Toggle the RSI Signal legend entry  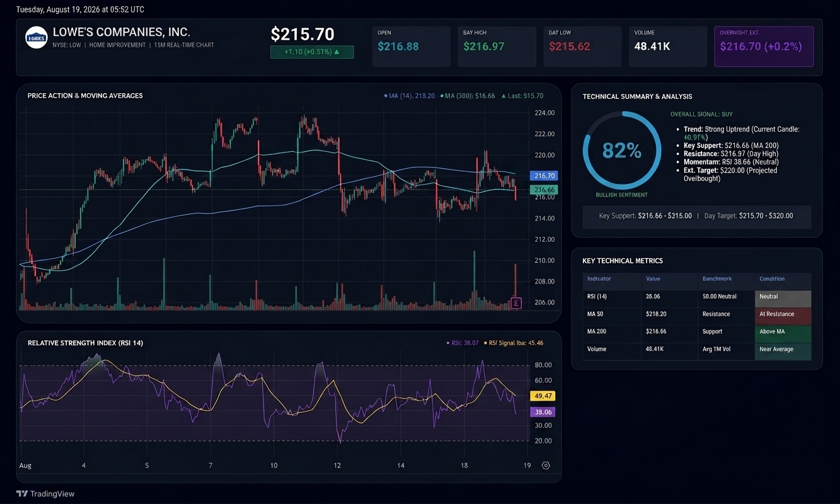click(x=513, y=343)
